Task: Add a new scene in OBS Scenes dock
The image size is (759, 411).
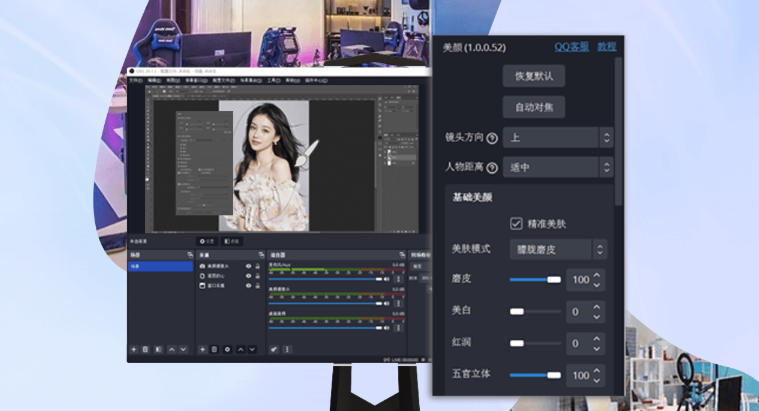Action: tap(134, 349)
